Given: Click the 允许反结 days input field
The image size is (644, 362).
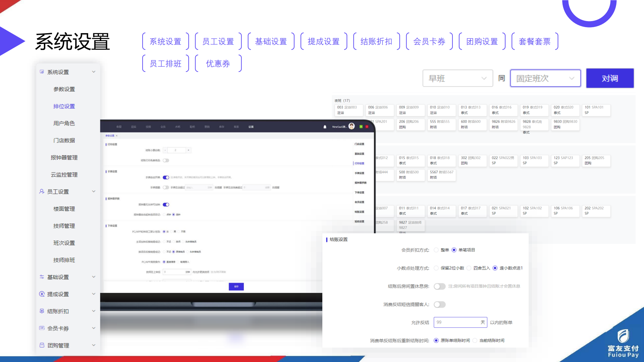Looking at the screenshot, I should 456,322.
